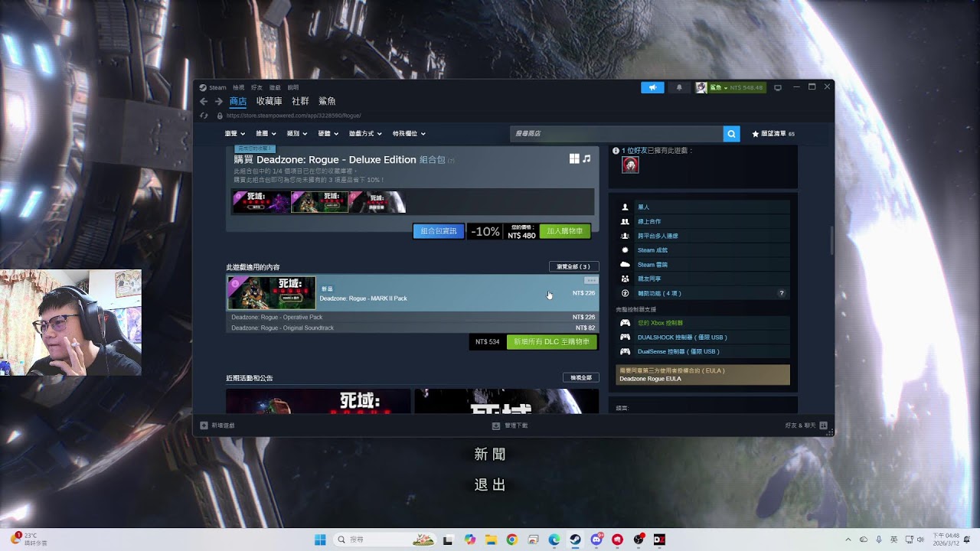The height and width of the screenshot is (551, 980).
Task: Click the DUALSHOCK controller icon
Action: click(x=625, y=337)
